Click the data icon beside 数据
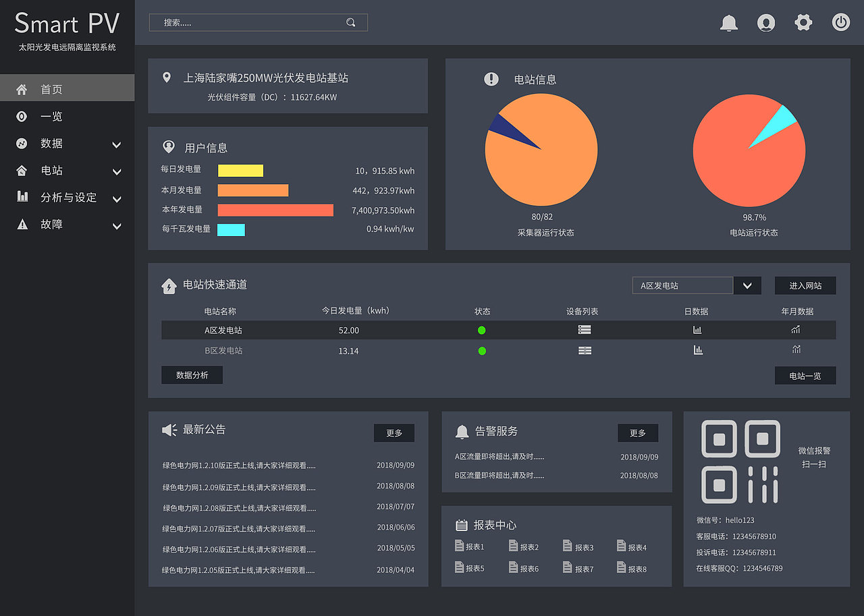864x616 pixels. point(22,143)
